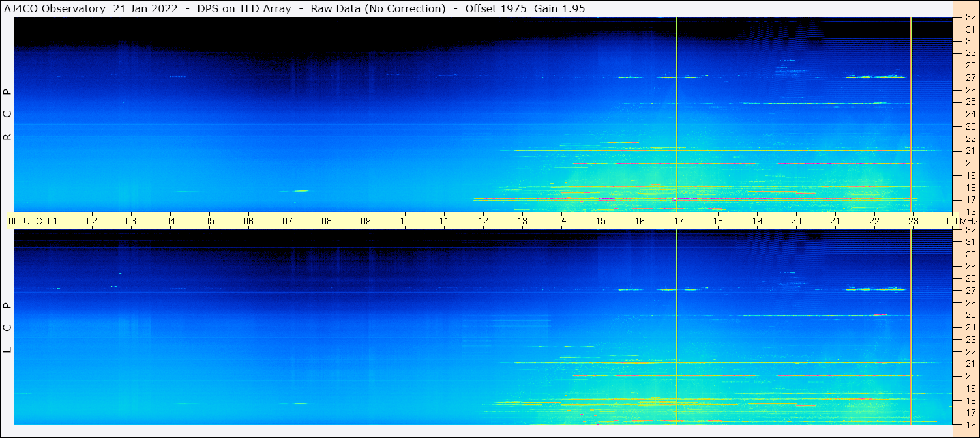Viewport: 980px width, 438px height.
Task: Click the 32 MHz label on LCP frequency scale
Action: pyautogui.click(x=970, y=230)
